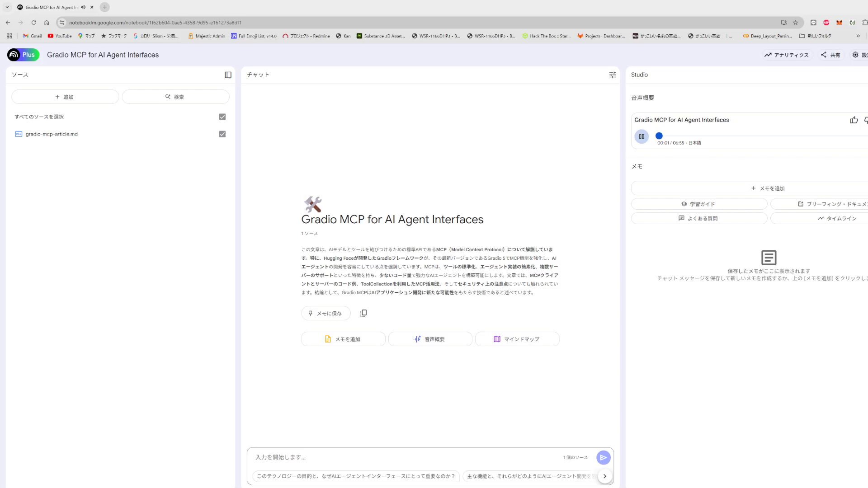Go back in browser history
The width and height of the screenshot is (868, 488).
tap(8, 23)
